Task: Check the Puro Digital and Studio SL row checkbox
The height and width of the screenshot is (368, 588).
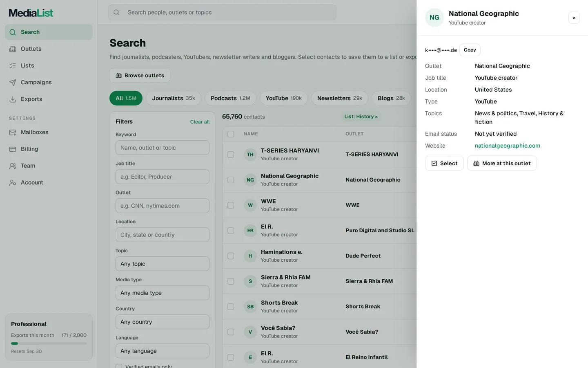Action: [231, 231]
